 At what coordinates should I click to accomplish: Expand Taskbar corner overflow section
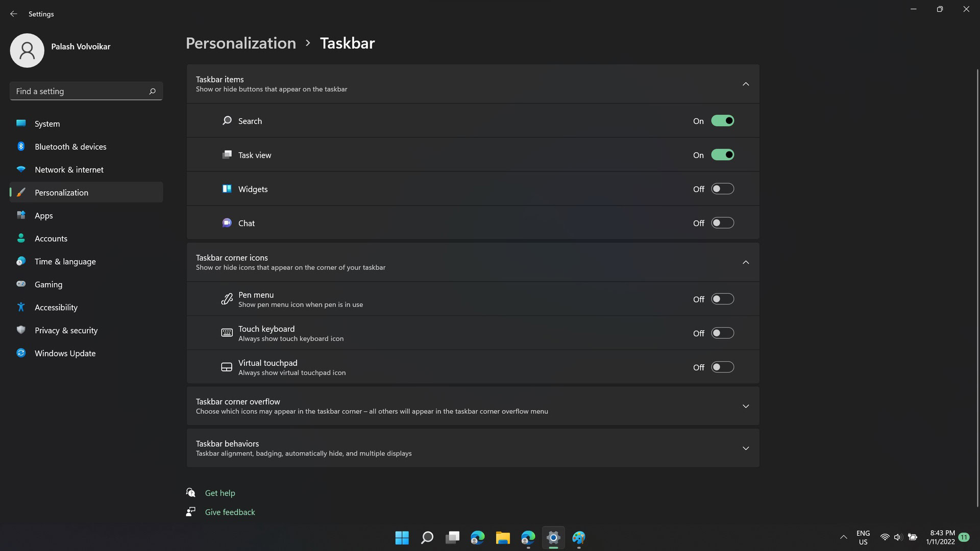point(746,406)
